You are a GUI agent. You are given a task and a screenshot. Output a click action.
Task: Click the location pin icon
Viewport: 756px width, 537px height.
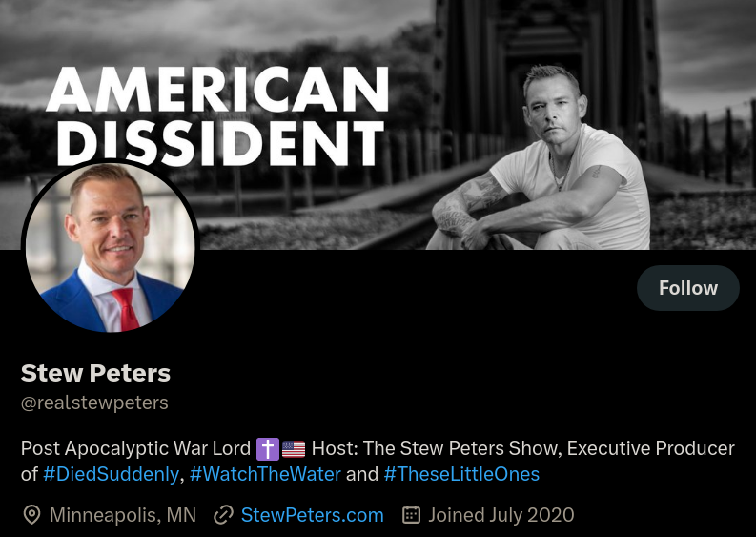[31, 515]
